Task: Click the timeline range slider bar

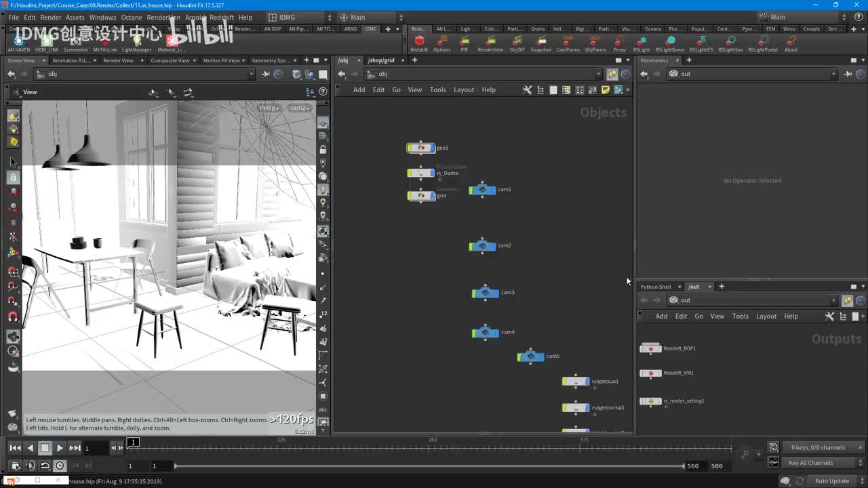Action: tap(429, 466)
